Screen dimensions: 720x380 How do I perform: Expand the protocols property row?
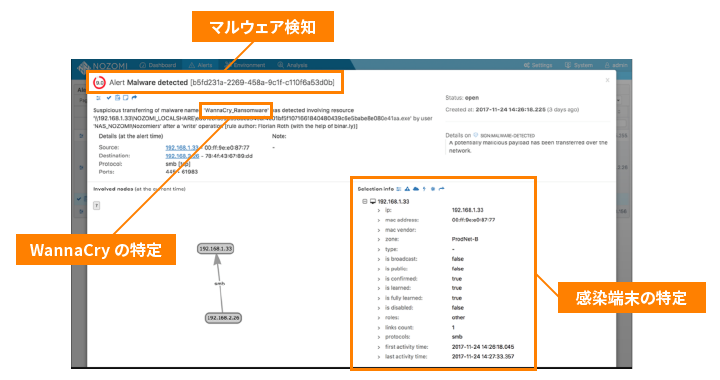pyautogui.click(x=379, y=337)
